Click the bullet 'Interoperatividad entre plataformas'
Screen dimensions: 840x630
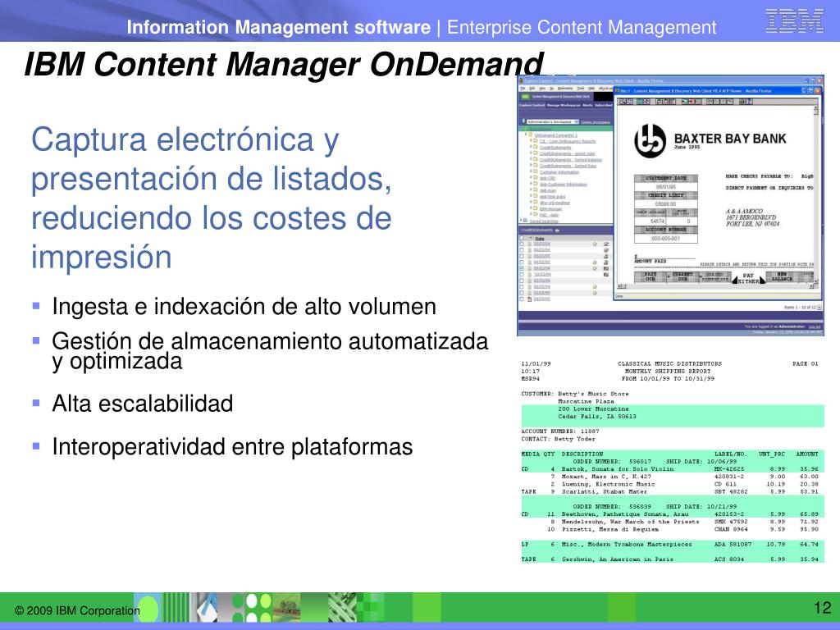232,446
